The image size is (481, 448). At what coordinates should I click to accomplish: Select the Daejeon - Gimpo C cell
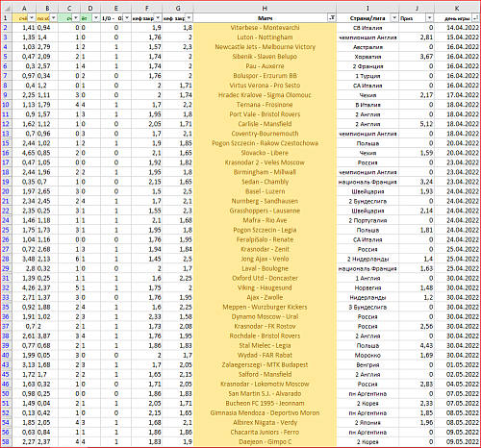coord(265,442)
